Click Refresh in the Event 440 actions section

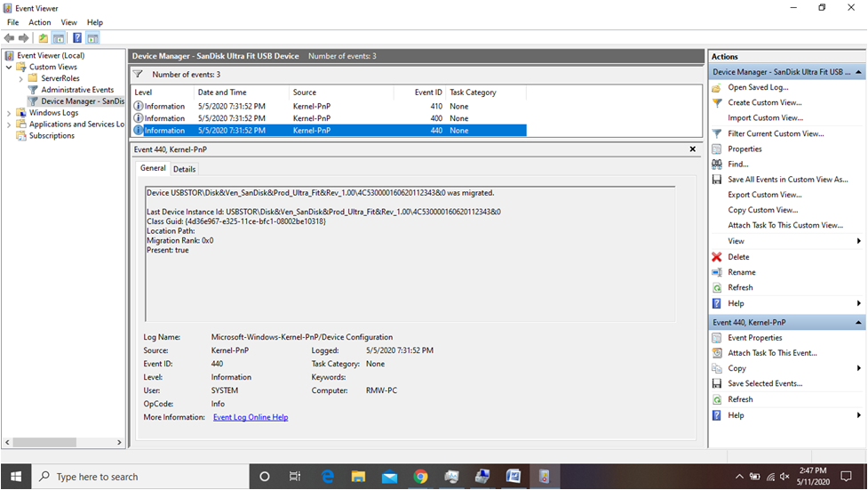tap(740, 399)
